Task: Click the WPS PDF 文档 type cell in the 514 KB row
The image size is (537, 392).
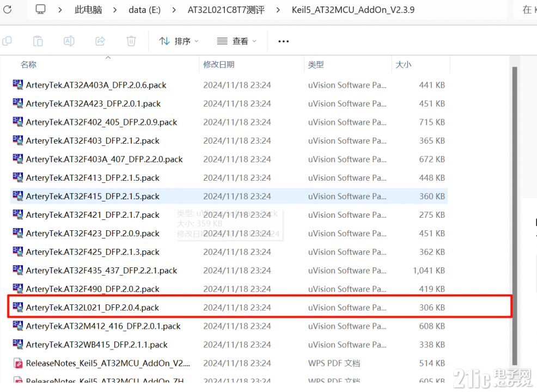Action: 334,363
